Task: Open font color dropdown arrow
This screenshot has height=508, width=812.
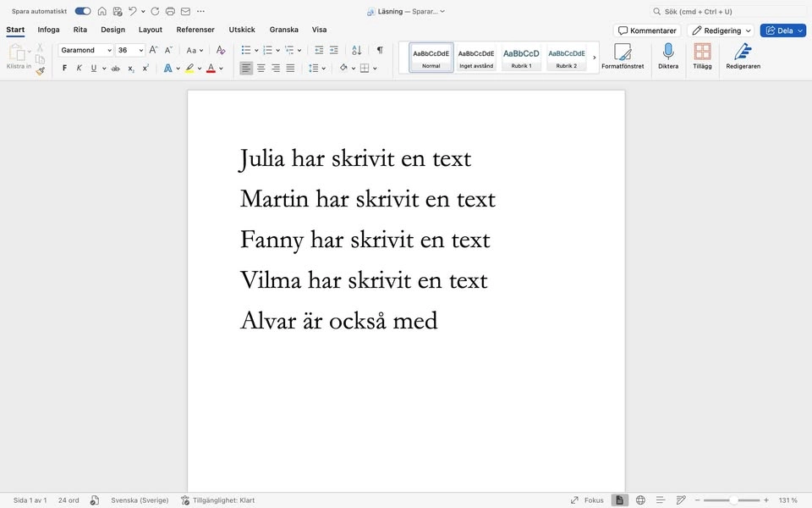Action: point(221,68)
